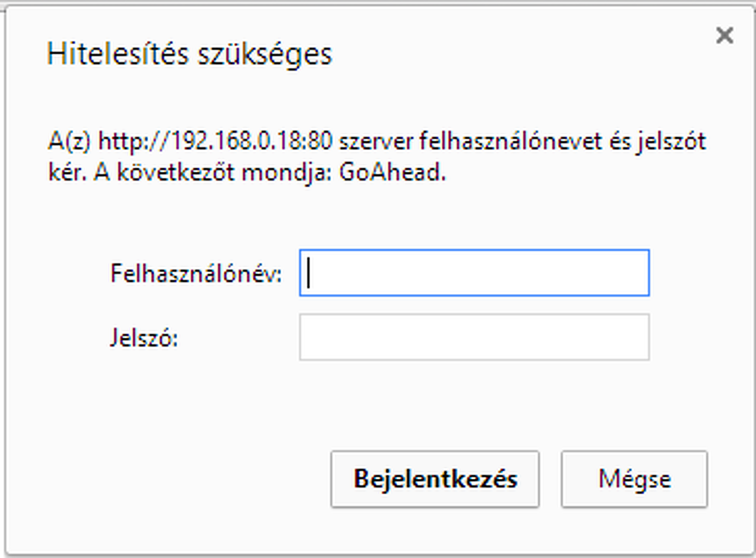
Task: Click the X icon at dialog corner
Action: pyautogui.click(x=724, y=36)
